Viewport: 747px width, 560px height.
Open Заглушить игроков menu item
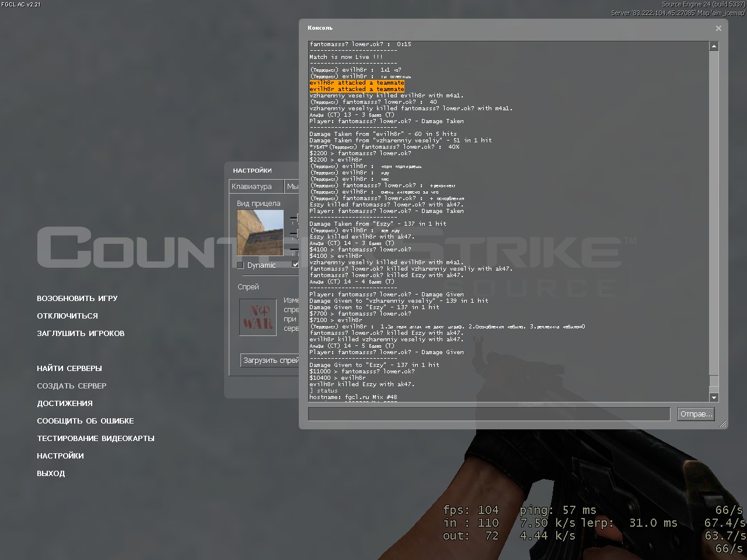(81, 333)
